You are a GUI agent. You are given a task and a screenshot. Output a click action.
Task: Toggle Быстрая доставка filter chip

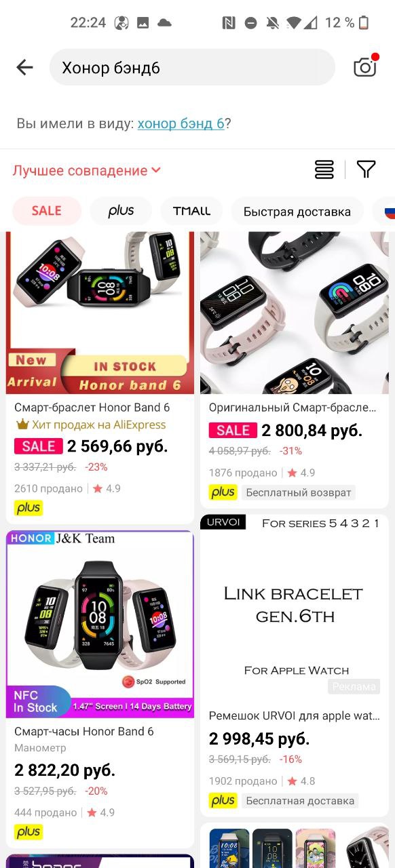(297, 212)
